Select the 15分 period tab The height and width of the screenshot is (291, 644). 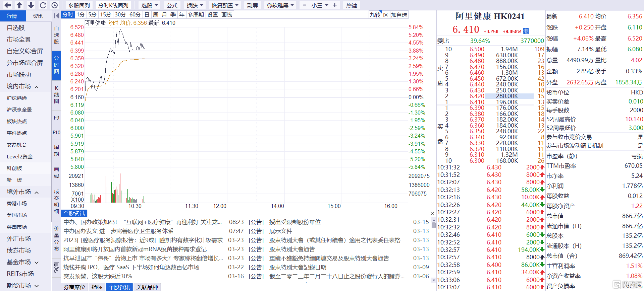[x=106, y=14]
